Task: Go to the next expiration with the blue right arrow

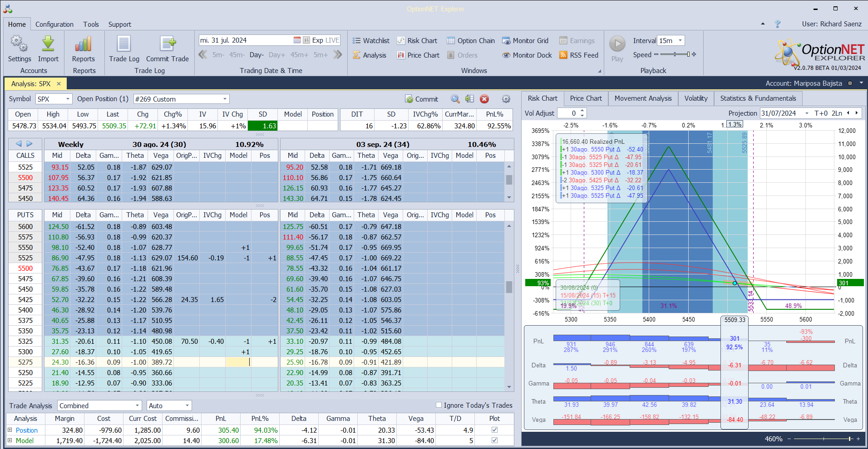Action: click(30, 144)
